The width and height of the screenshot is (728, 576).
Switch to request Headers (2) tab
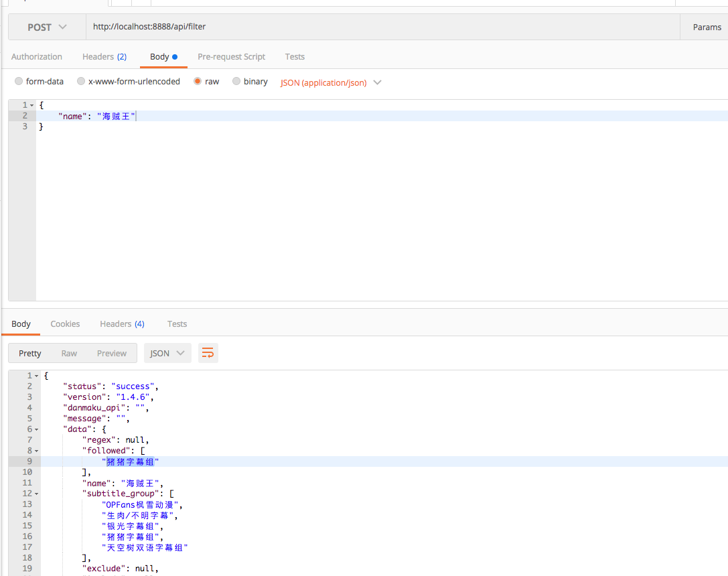tap(104, 57)
